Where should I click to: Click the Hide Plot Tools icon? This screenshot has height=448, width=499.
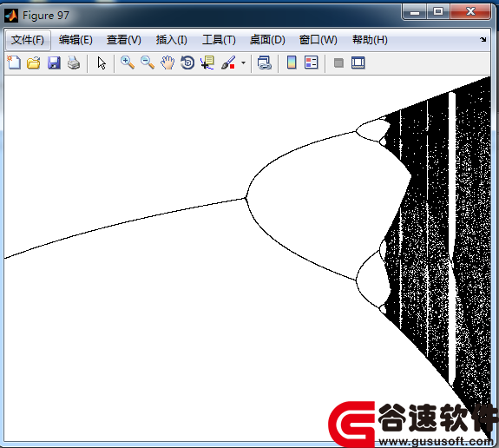pos(338,63)
